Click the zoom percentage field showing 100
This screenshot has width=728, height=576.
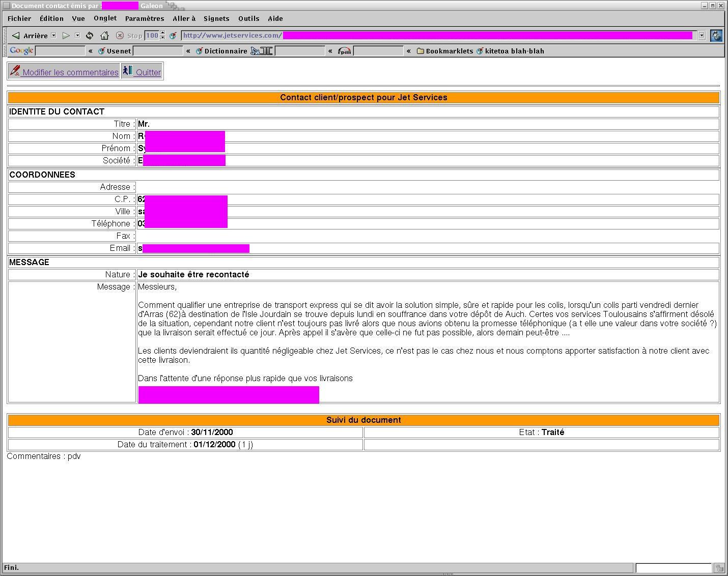[152, 36]
